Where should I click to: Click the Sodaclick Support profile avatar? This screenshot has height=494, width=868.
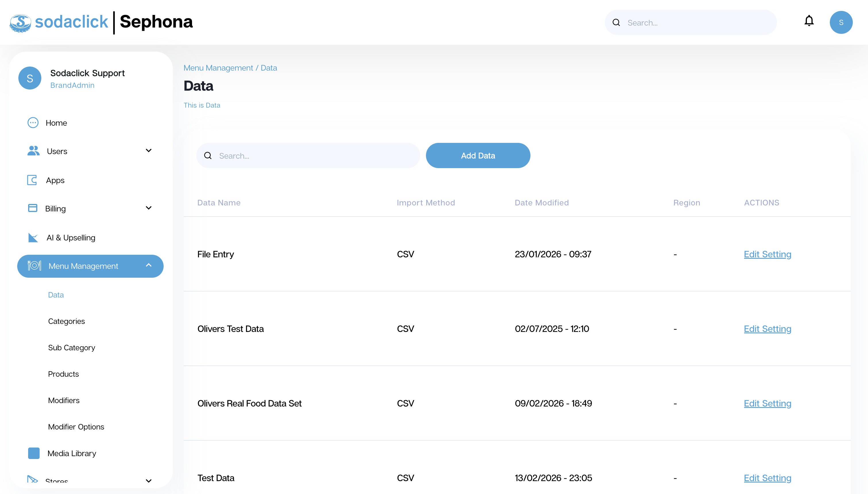30,78
